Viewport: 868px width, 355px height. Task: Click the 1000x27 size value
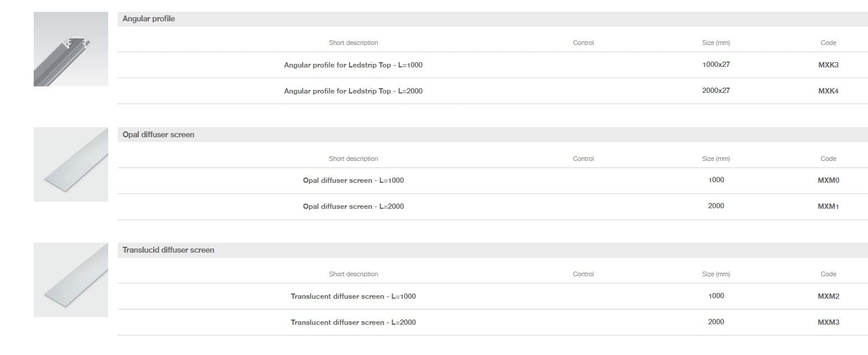coord(715,64)
